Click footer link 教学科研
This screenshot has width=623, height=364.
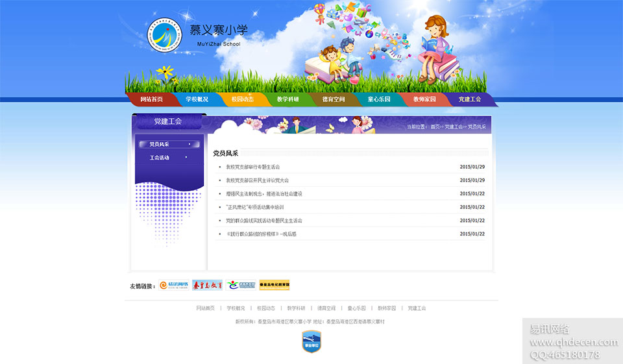pos(296,308)
